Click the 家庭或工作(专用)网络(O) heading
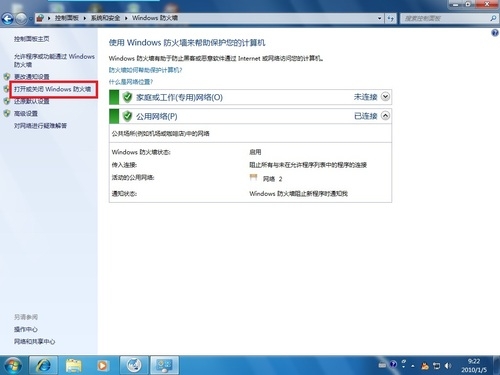Screen dimensions: 500x375 click(179, 97)
